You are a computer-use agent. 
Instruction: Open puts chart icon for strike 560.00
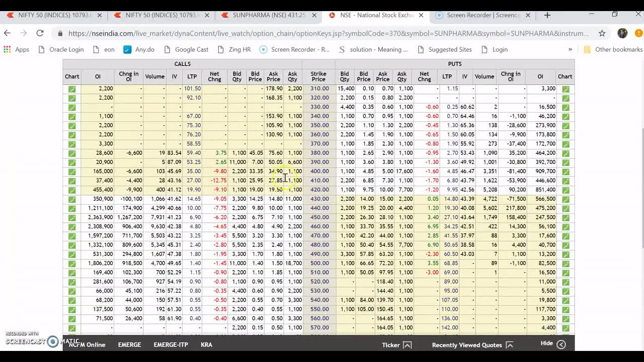tap(566, 319)
